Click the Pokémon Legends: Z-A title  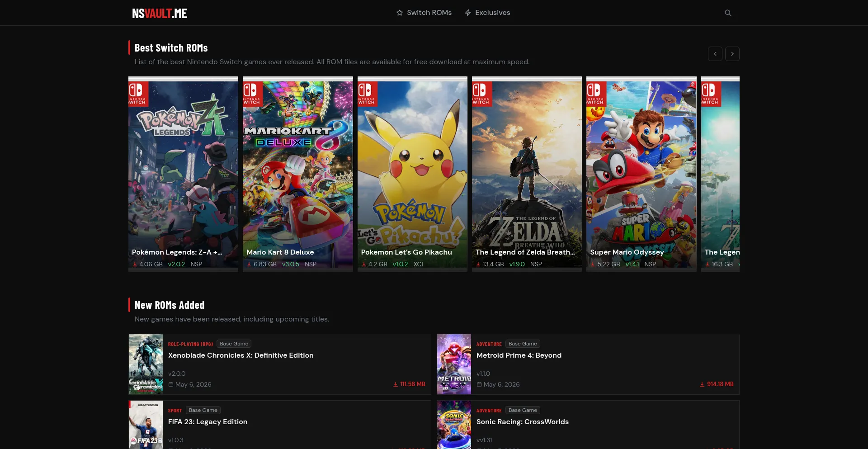point(177,252)
